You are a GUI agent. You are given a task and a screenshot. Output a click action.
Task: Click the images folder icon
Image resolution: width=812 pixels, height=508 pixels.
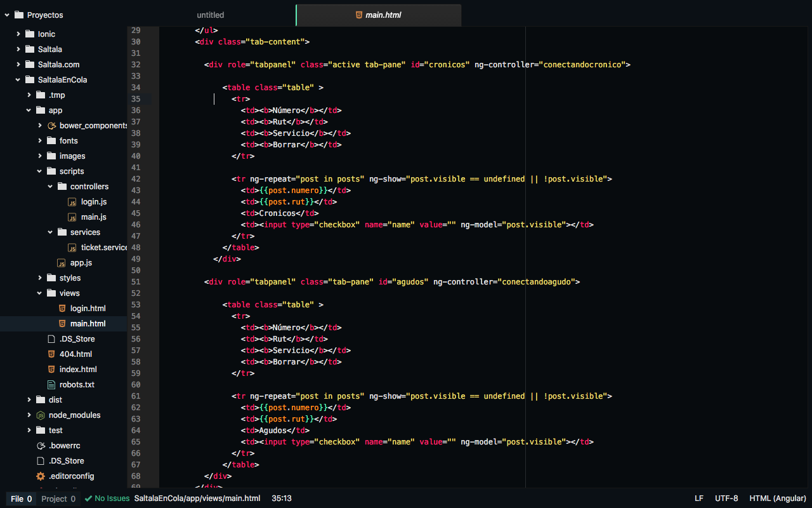pyautogui.click(x=51, y=156)
